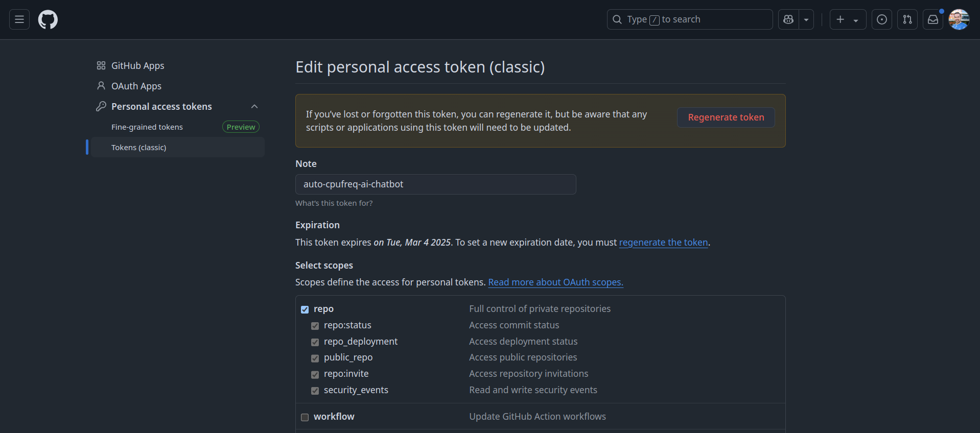The height and width of the screenshot is (433, 980).
Task: Click the 'Read and write security events' text
Action: (x=533, y=390)
